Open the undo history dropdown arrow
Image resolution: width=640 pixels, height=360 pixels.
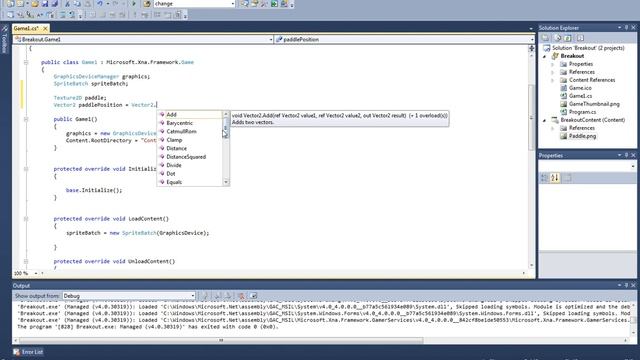tap(107, 4)
